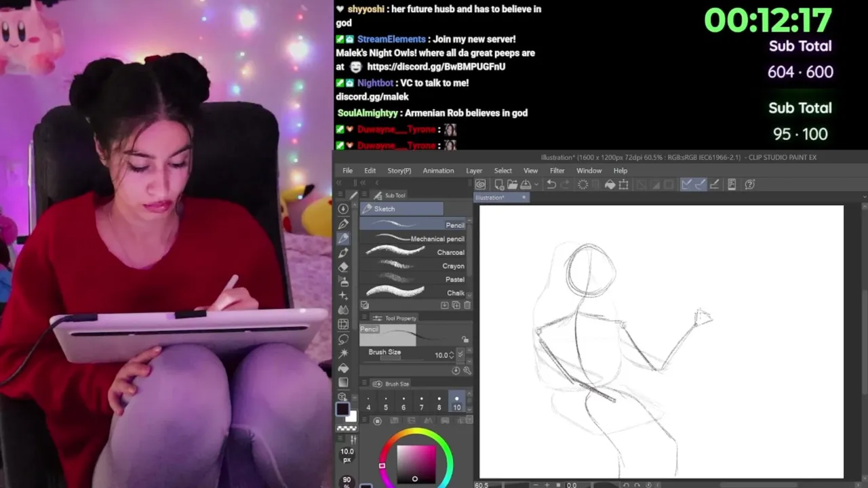
Task: Choose the Mechanical pencil sub tool
Action: tap(413, 239)
